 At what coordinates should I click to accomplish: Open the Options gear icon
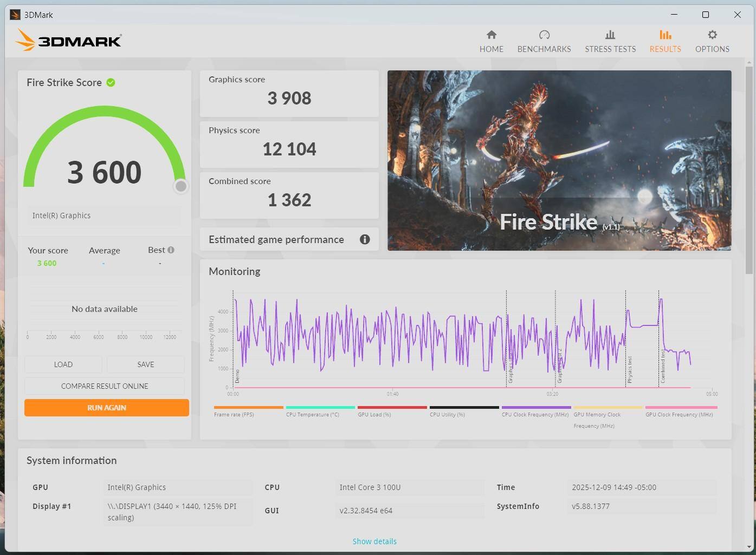[712, 35]
